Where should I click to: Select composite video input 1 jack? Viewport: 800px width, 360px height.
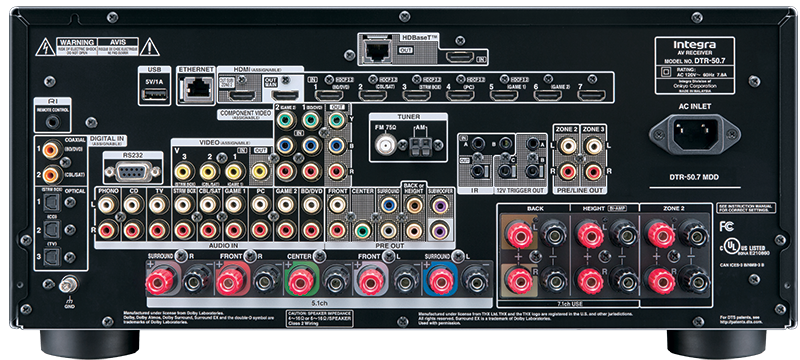click(x=233, y=171)
